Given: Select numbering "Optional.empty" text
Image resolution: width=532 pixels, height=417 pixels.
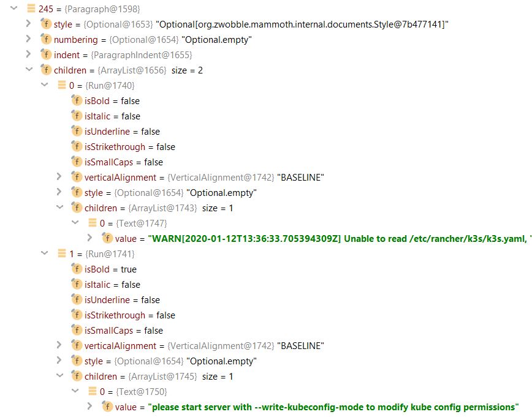Looking at the screenshot, I should pyautogui.click(x=216, y=40).
